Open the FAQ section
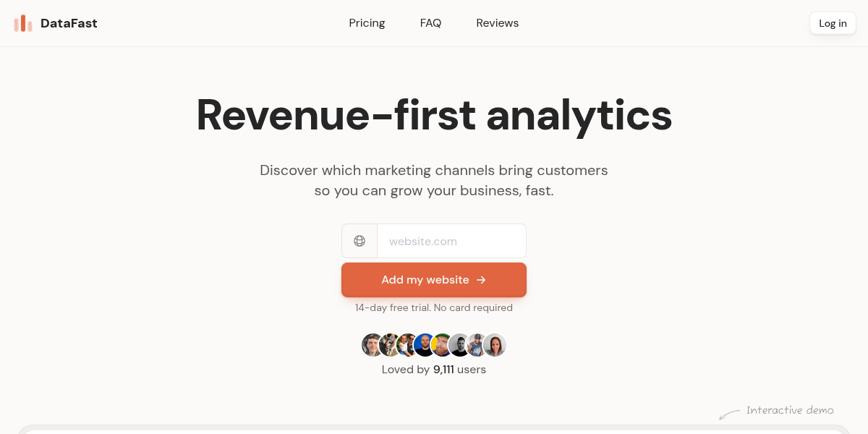 pyautogui.click(x=430, y=23)
